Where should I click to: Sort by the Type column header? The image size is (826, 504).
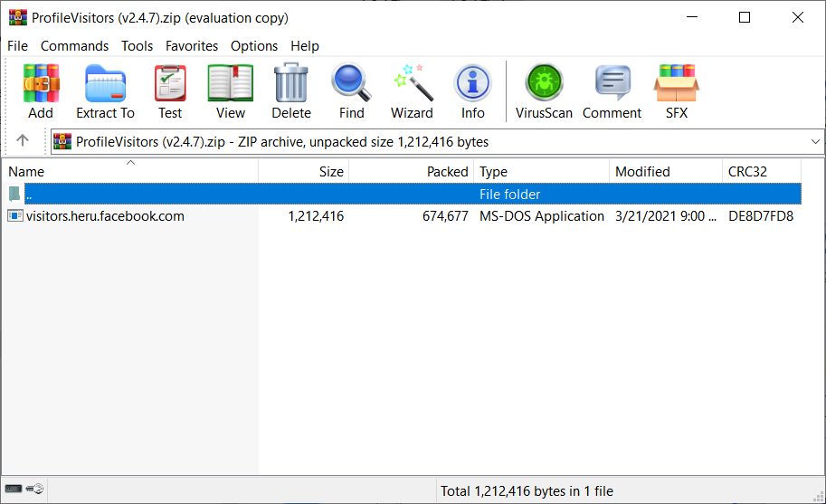[542, 171]
